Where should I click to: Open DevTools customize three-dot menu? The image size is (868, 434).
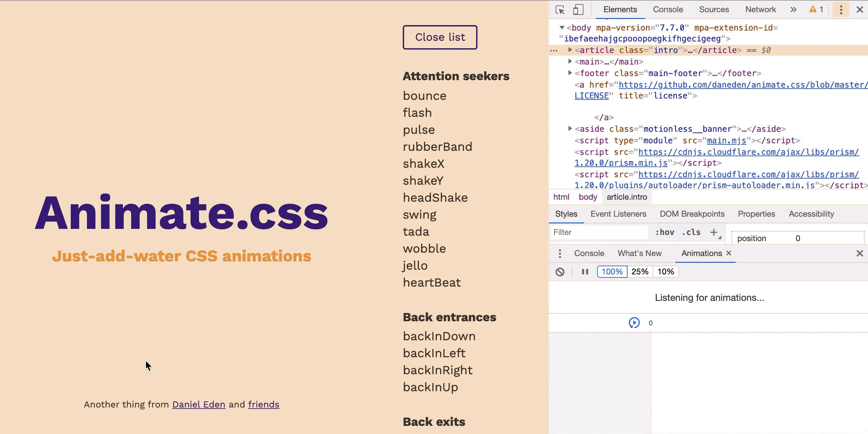click(x=841, y=10)
